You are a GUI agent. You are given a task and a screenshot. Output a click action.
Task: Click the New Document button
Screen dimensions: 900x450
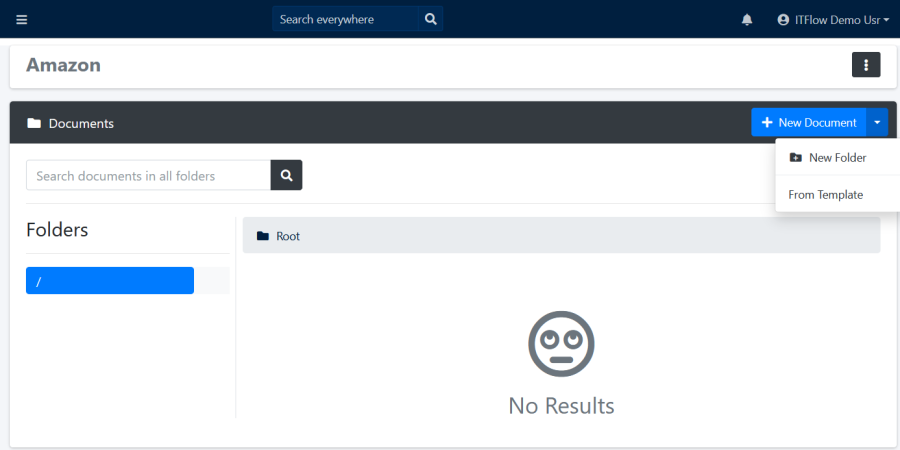(809, 122)
